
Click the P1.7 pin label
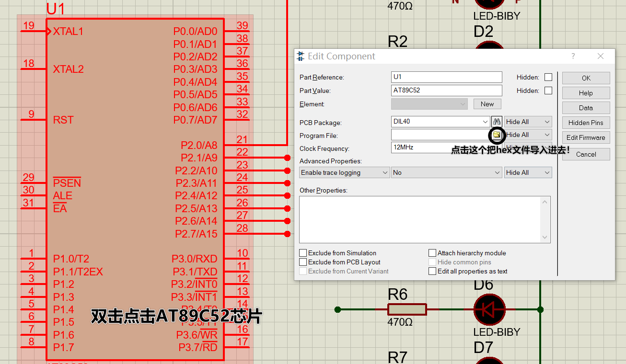coord(63,347)
